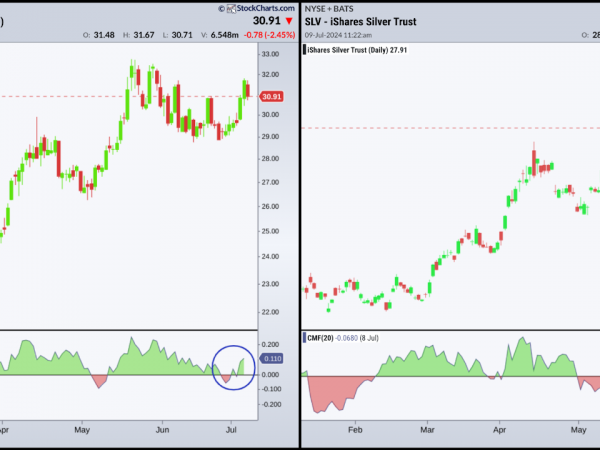600x450 pixels.
Task: Click the 29.00 price axis label
Action: click(270, 137)
